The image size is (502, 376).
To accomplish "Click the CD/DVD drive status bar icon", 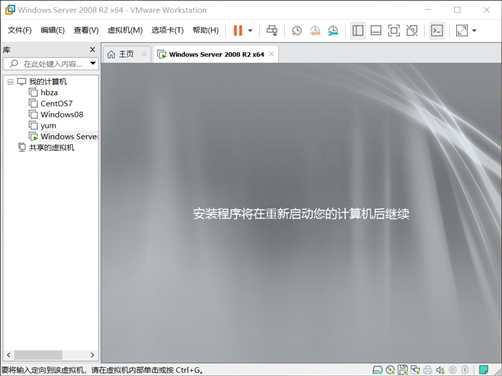I will pyautogui.click(x=390, y=369).
